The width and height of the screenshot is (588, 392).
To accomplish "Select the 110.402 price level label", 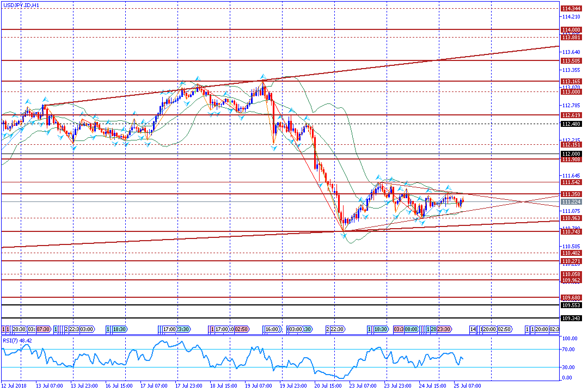I will pyautogui.click(x=571, y=253).
